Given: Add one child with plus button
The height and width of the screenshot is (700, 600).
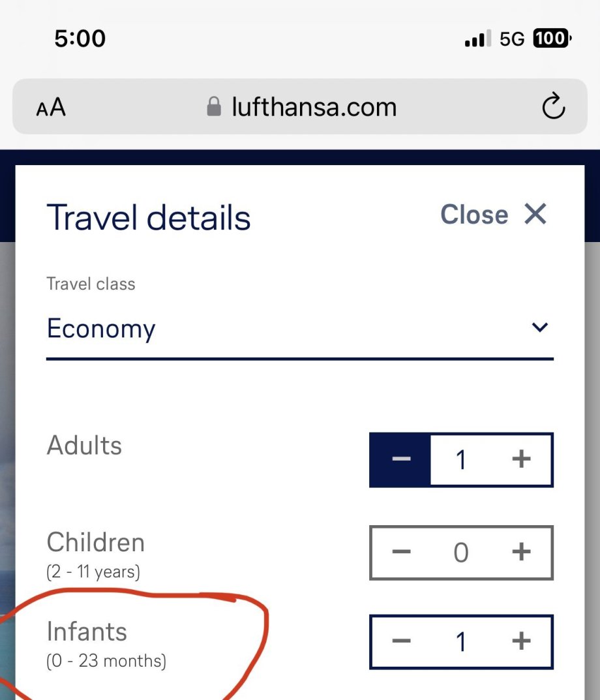Looking at the screenshot, I should point(520,553).
